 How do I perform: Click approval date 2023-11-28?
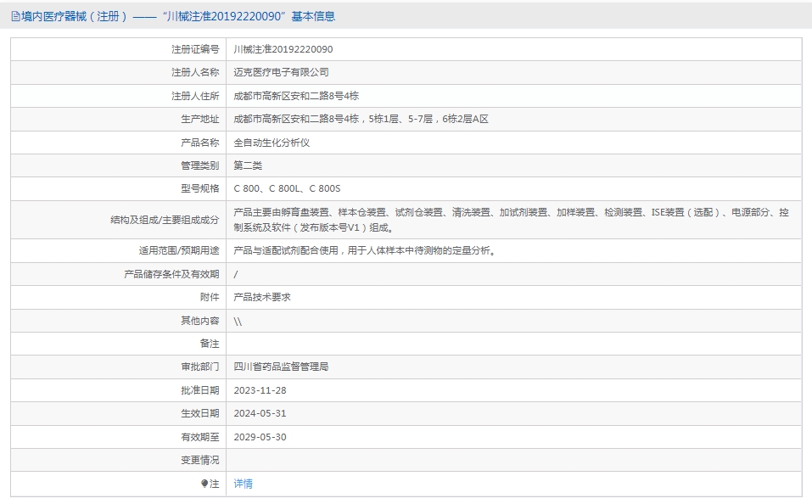click(x=260, y=390)
